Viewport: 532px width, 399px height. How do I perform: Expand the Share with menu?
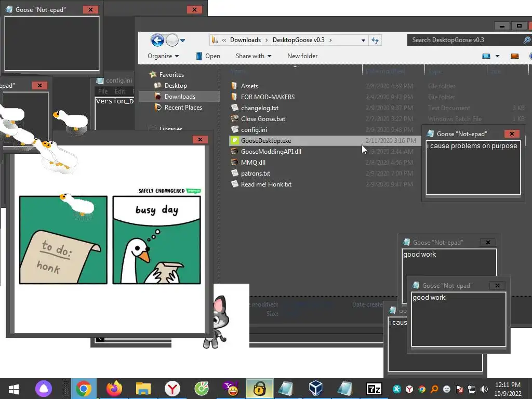[x=254, y=56]
